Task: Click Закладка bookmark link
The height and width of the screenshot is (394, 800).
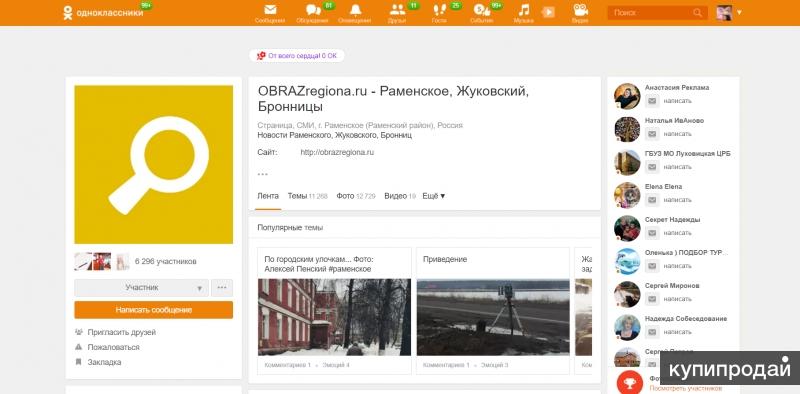Action: 104,362
